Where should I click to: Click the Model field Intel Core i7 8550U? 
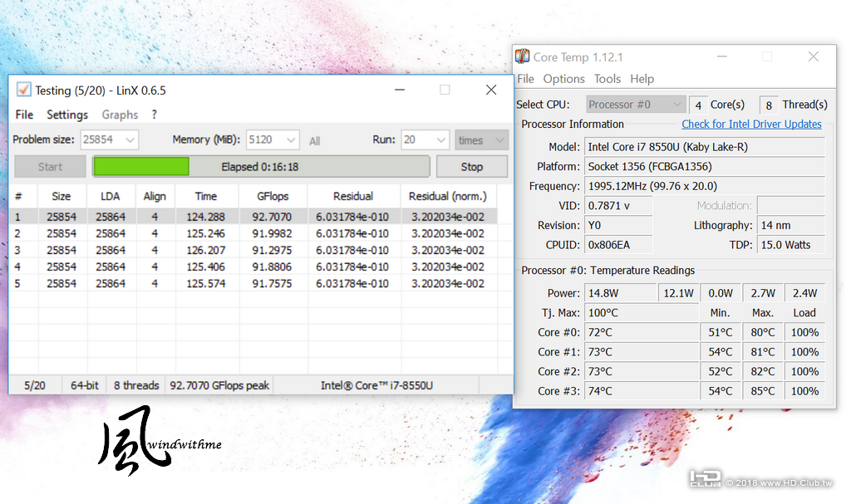[x=705, y=147]
